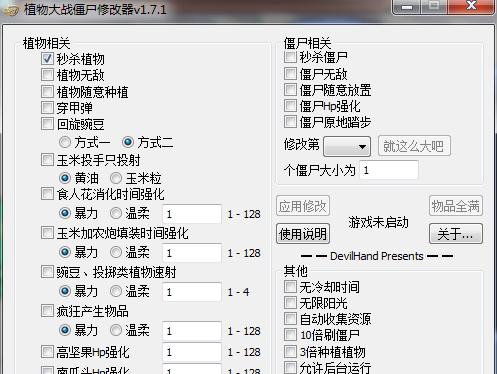The width and height of the screenshot is (497, 374).
Task: Enable 允许后台运行 checkbox
Action: tap(290, 367)
